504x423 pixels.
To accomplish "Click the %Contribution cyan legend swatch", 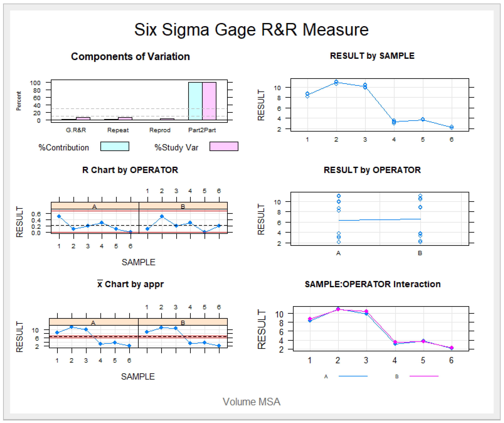I will point(115,146).
